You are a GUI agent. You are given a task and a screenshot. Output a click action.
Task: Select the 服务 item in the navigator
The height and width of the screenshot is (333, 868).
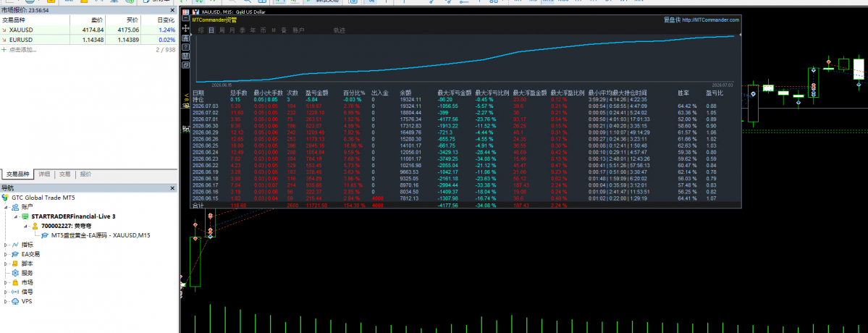coord(27,273)
